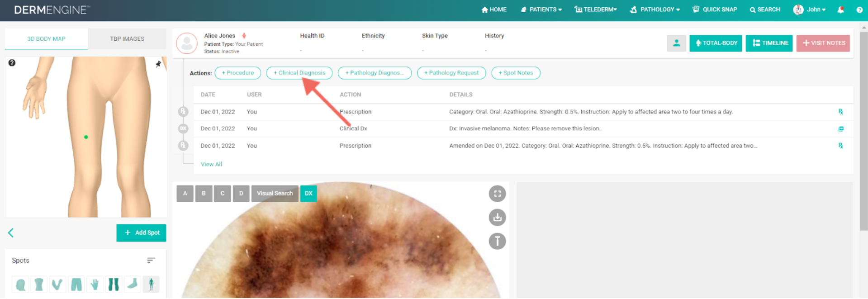Screen dimensions: 868x299
Task: Select image mode A
Action: tap(185, 194)
